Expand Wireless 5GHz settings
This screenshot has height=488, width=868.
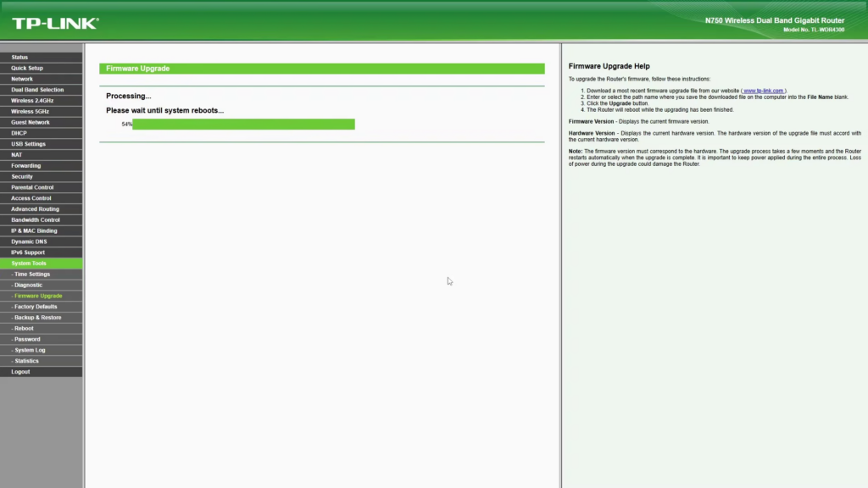point(30,111)
